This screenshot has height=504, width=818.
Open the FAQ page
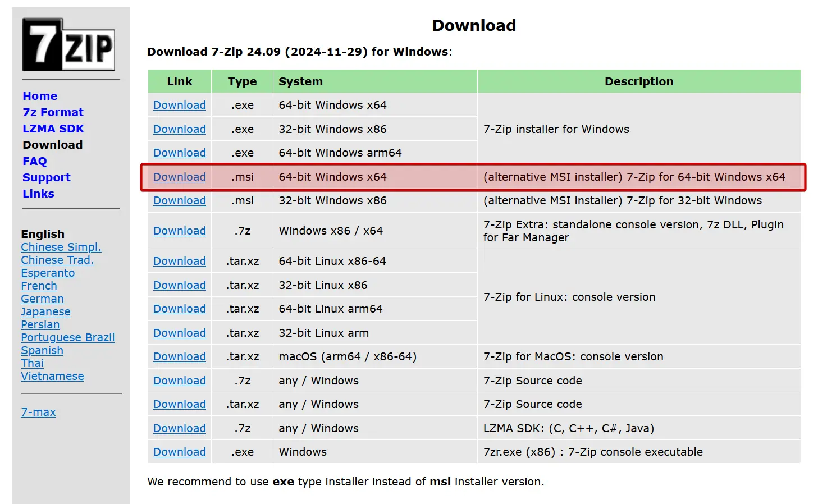[x=35, y=161]
